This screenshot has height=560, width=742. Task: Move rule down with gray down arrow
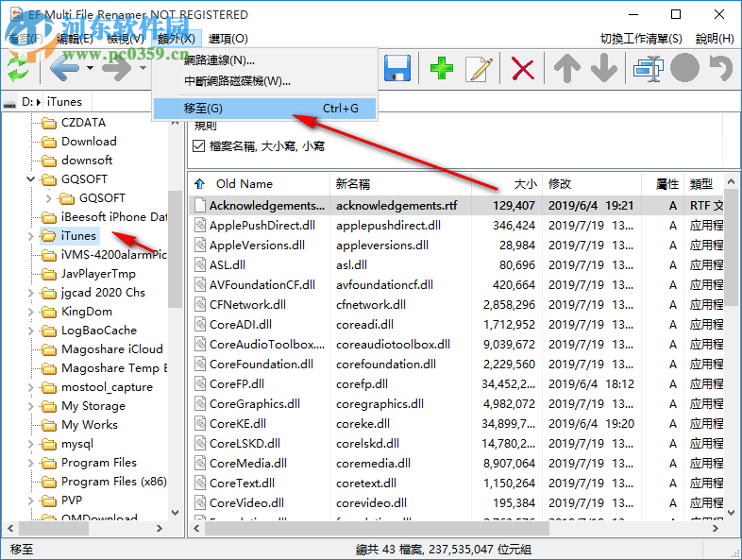pos(604,68)
